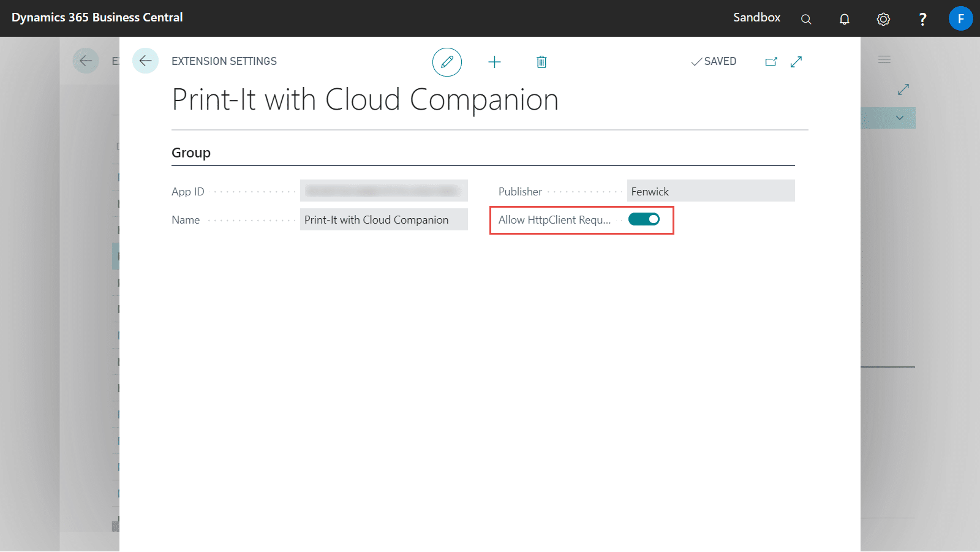The width and height of the screenshot is (980, 552).
Task: Click the Print-It with Cloud Companion page title
Action: coord(366,100)
